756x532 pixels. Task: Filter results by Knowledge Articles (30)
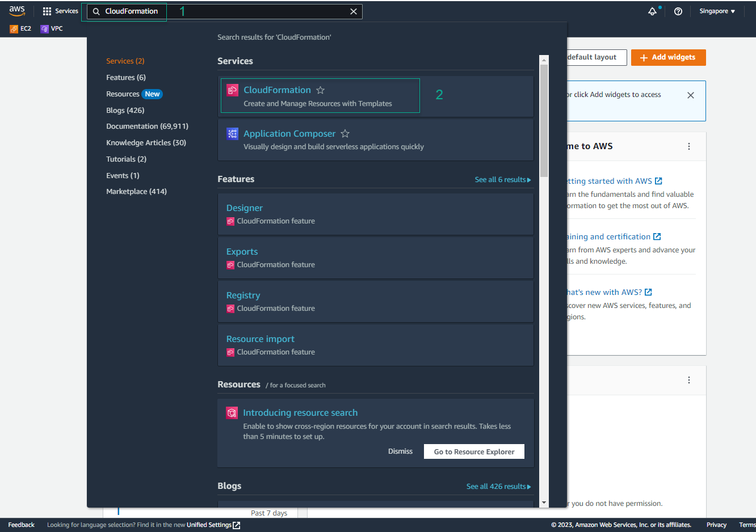146,143
